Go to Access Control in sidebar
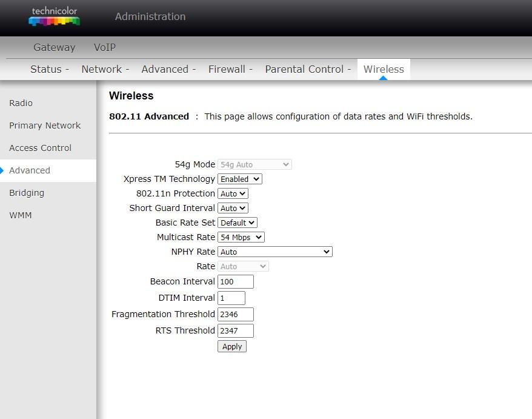The height and width of the screenshot is (419, 532). tap(41, 148)
